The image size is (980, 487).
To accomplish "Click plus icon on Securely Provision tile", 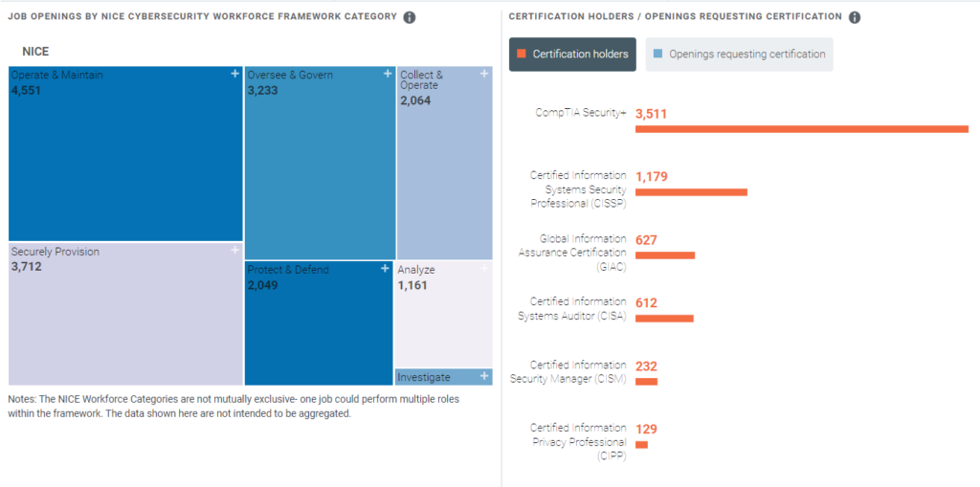I will 235,251.
